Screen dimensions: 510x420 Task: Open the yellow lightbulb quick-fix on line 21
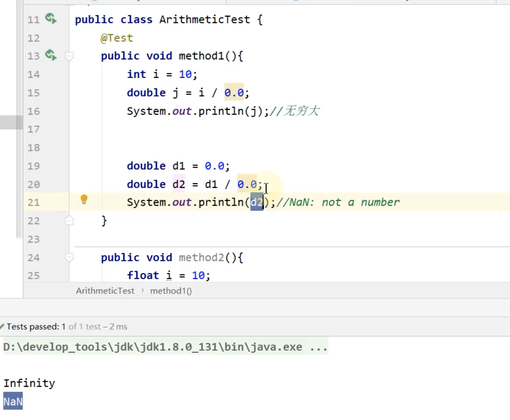click(84, 200)
